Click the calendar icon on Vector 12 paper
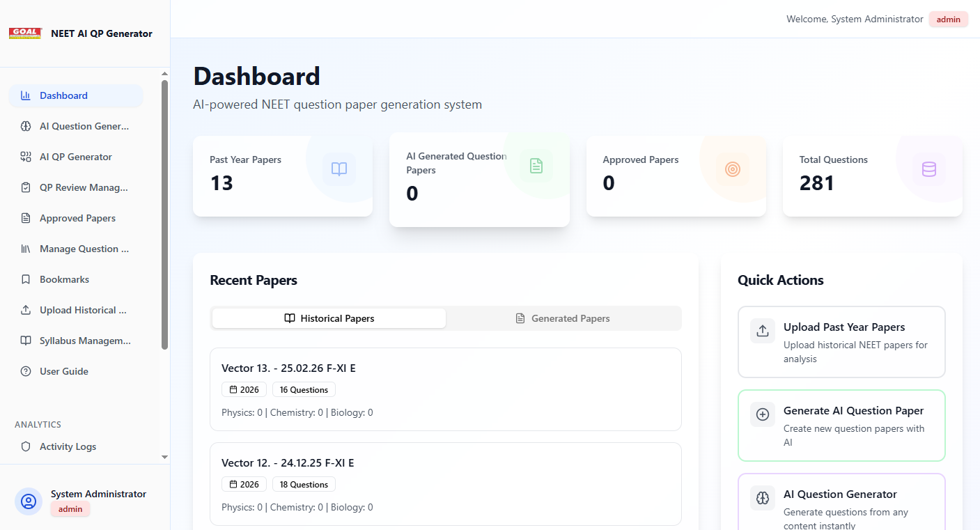This screenshot has width=980, height=530. point(233,485)
